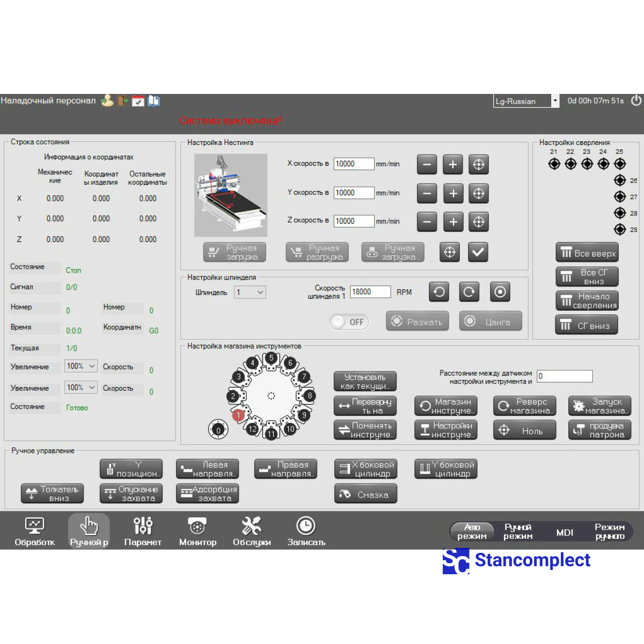This screenshot has width=644, height=644.
Task: Confirm nesting with the checkmark button
Action: [478, 252]
